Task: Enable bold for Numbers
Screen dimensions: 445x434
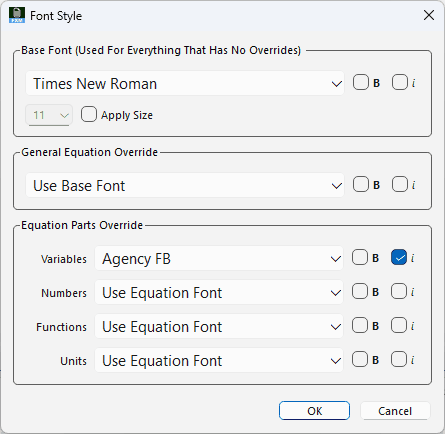Action: pos(360,291)
